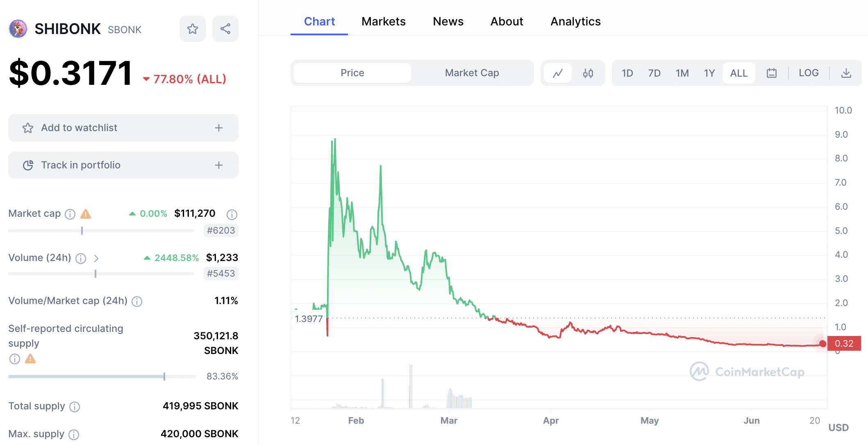Click the warning triangle next to Market cap
Image resolution: width=868 pixels, height=445 pixels.
86,213
